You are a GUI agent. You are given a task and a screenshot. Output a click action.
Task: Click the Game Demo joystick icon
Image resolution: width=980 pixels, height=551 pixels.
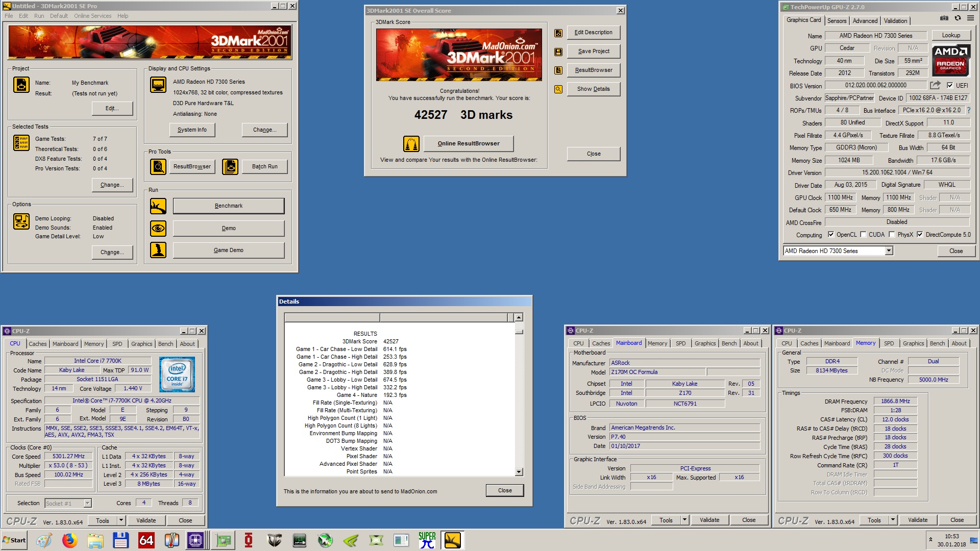click(158, 250)
